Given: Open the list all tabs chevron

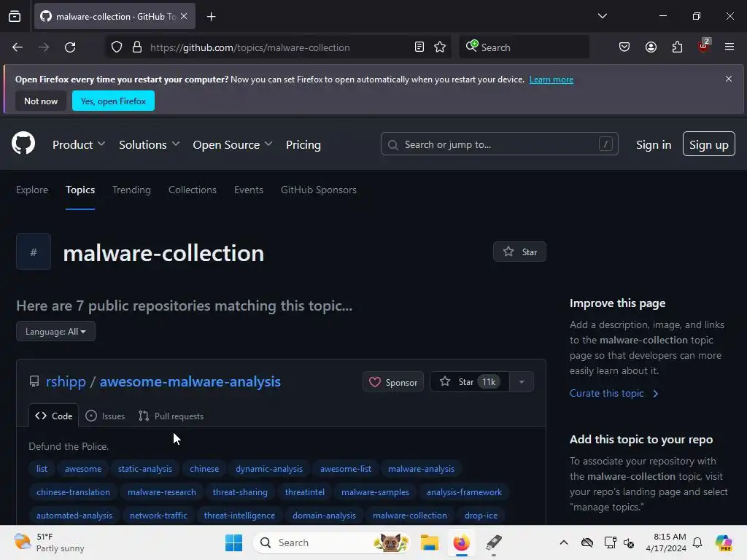Looking at the screenshot, I should 602,16.
